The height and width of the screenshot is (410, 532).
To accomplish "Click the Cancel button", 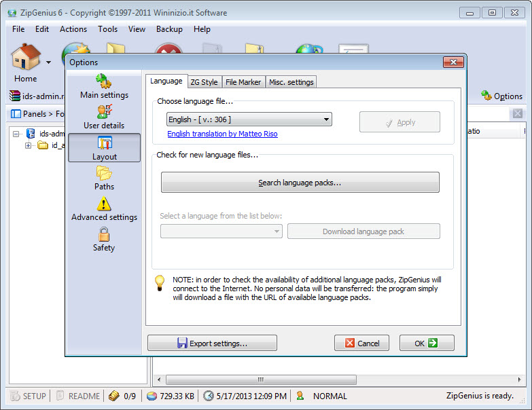I will click(x=361, y=343).
